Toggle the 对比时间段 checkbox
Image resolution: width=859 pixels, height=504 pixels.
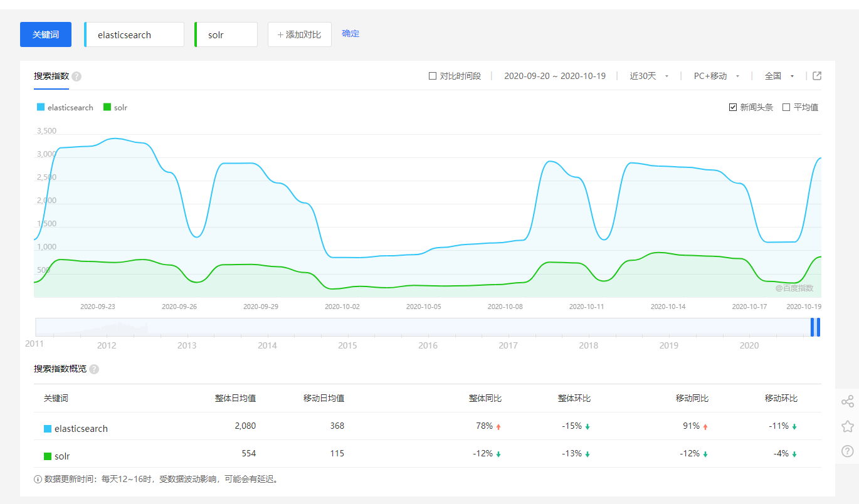point(433,76)
